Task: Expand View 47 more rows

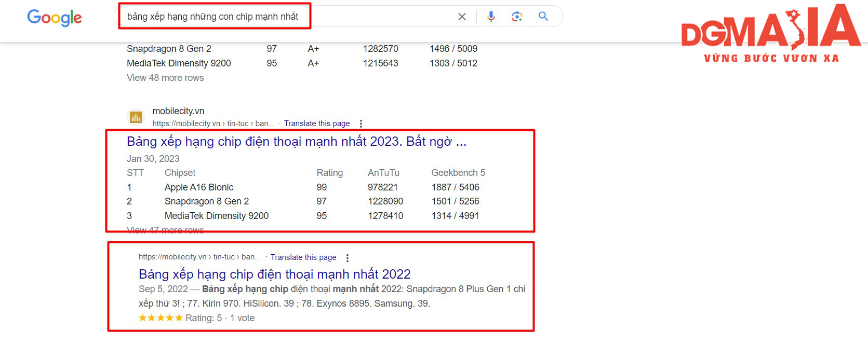Action: point(165,230)
